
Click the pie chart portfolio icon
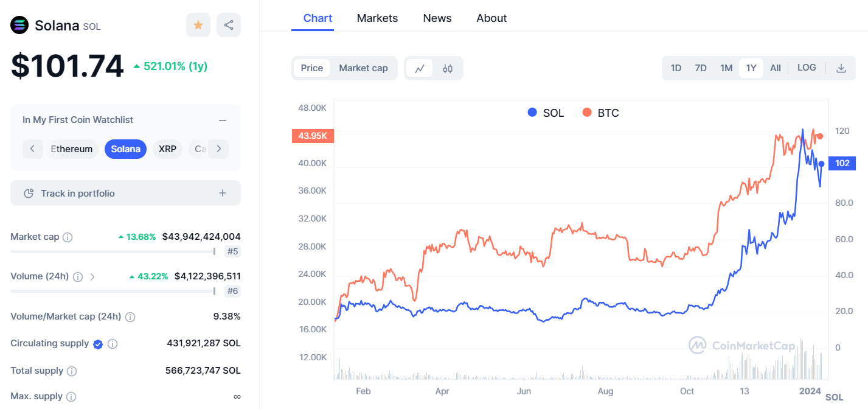(x=28, y=194)
